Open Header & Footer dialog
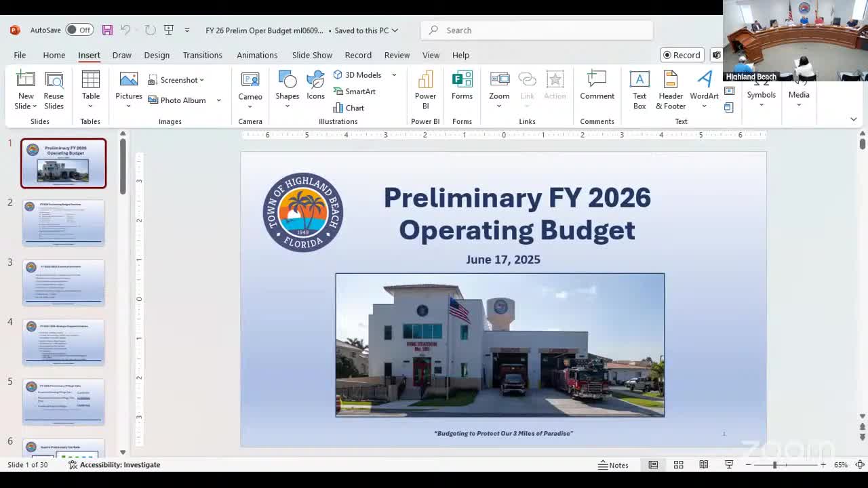 pyautogui.click(x=671, y=90)
